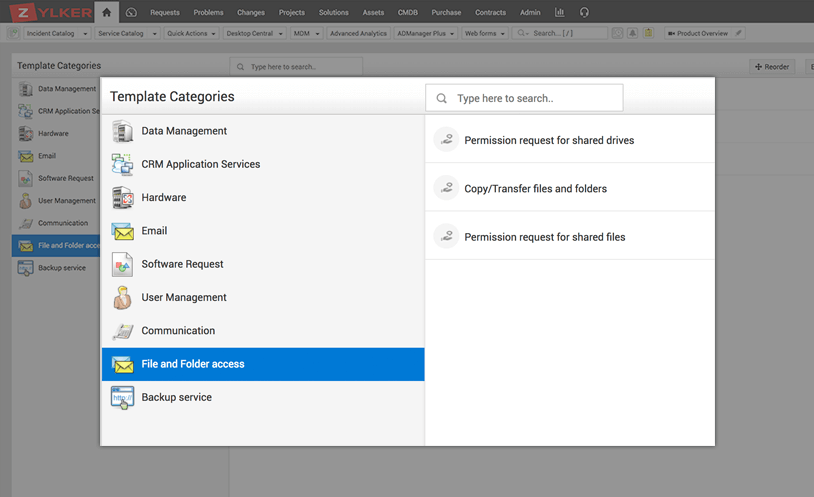Click the popup template search field

[x=535, y=98]
